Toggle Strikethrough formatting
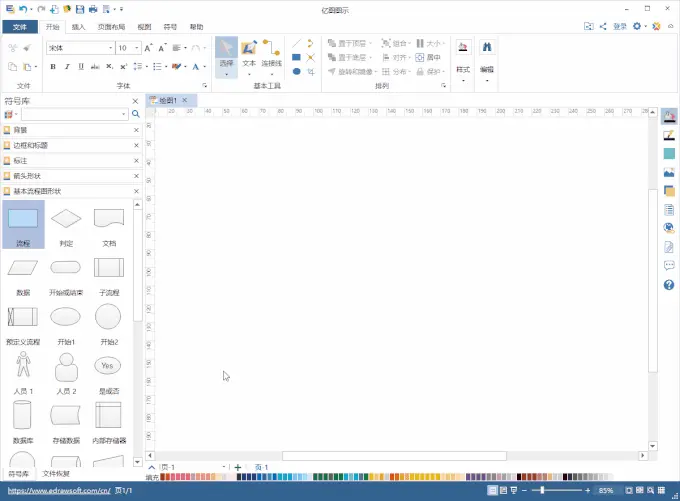Screen dimensions: 680x501 95,66
